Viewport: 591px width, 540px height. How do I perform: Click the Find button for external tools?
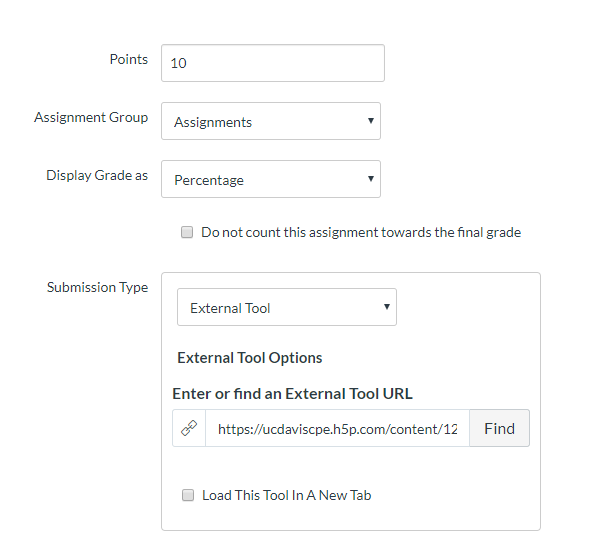coord(499,428)
